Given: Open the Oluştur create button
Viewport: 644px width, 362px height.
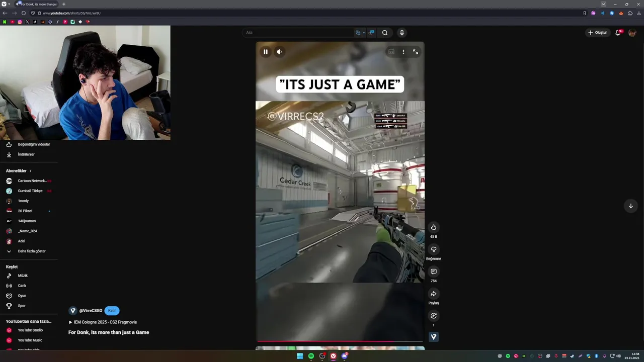Looking at the screenshot, I should (598, 33).
